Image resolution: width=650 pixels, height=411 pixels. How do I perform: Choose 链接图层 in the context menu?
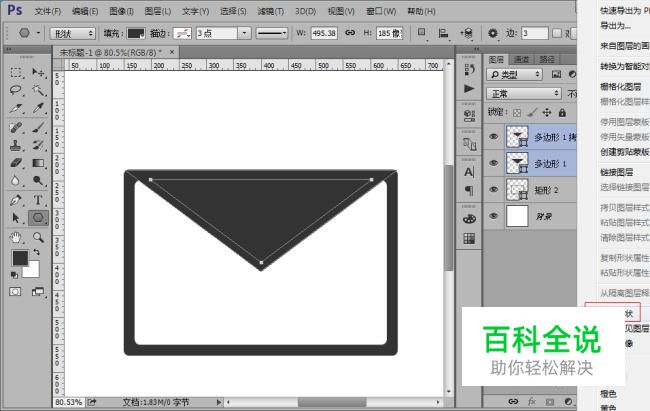click(x=616, y=172)
